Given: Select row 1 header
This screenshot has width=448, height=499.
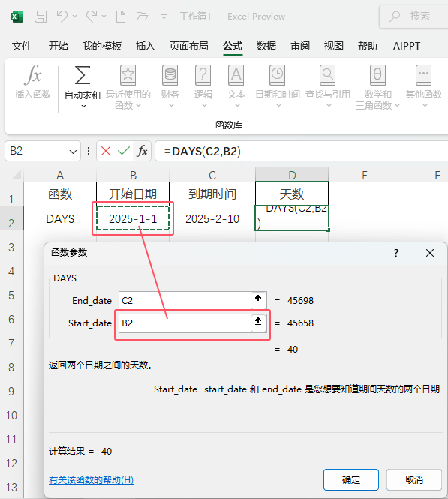Looking at the screenshot, I should tap(11, 194).
